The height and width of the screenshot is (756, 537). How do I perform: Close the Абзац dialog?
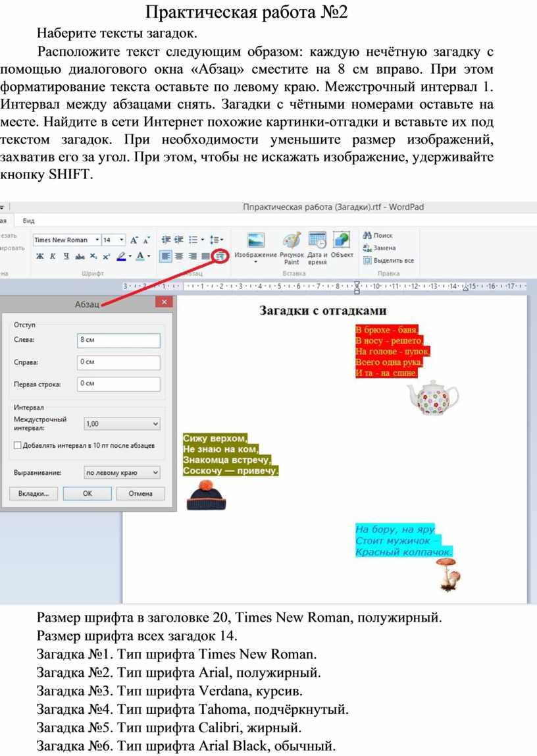coord(164,302)
